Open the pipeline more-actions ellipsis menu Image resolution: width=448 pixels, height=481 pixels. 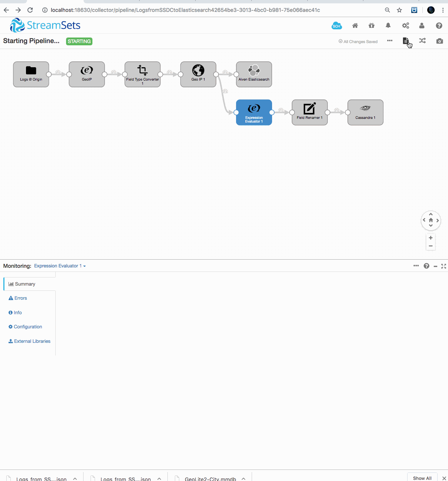[389, 41]
